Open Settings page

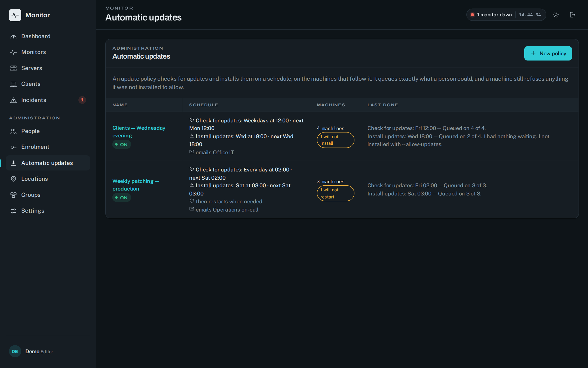48,211
